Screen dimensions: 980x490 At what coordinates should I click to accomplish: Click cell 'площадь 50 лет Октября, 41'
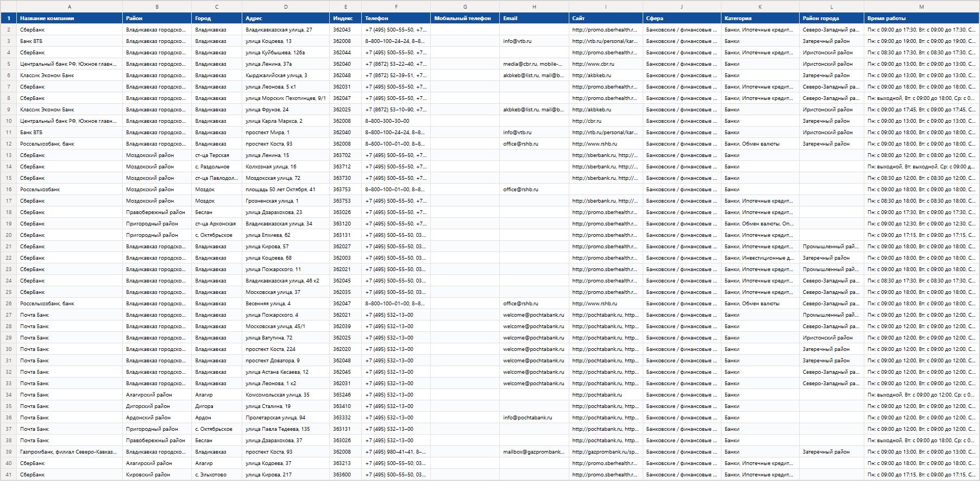tap(286, 190)
